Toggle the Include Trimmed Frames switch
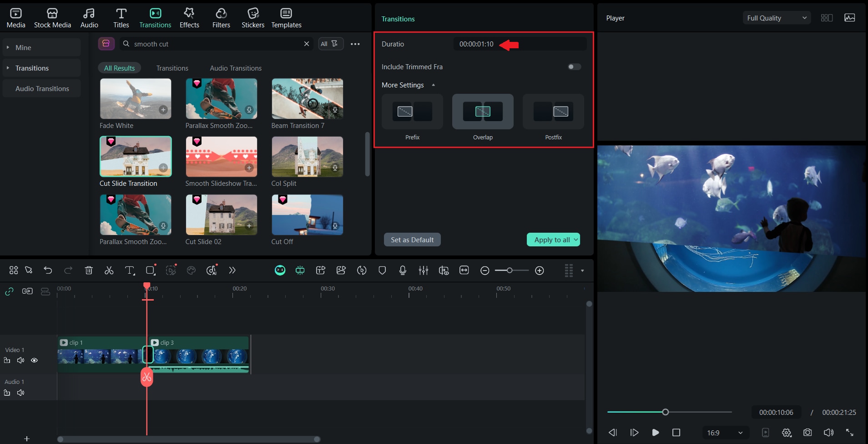This screenshot has height=444, width=868. pos(574,67)
